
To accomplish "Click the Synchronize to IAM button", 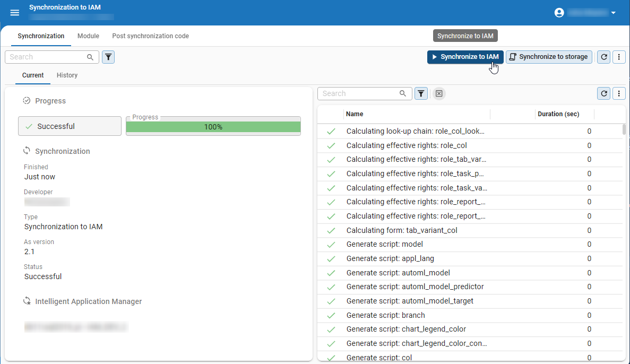I will [x=465, y=57].
